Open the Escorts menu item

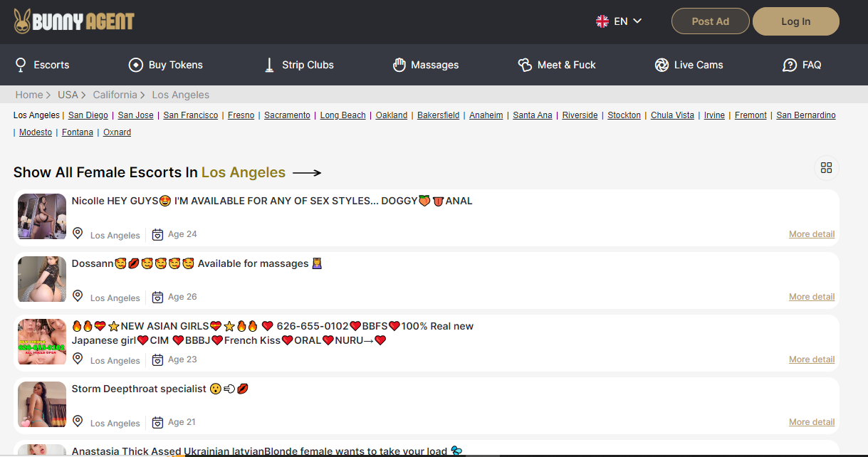(x=43, y=65)
